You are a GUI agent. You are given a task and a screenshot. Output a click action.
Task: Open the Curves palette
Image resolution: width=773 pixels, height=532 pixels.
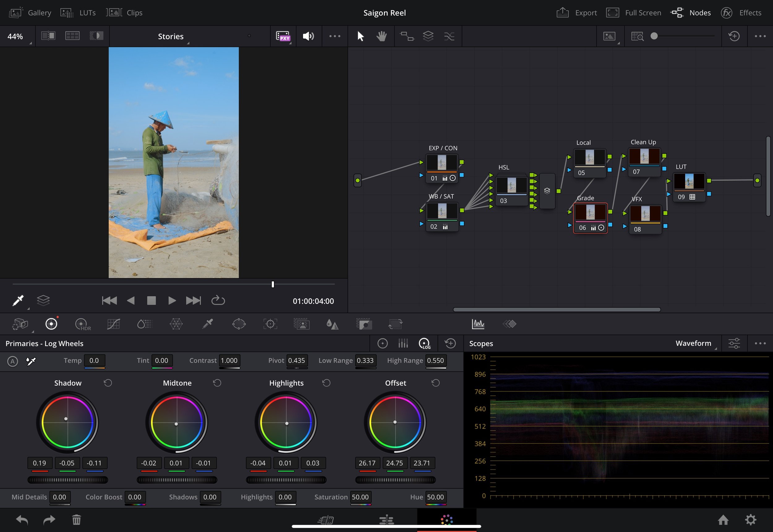click(x=113, y=324)
